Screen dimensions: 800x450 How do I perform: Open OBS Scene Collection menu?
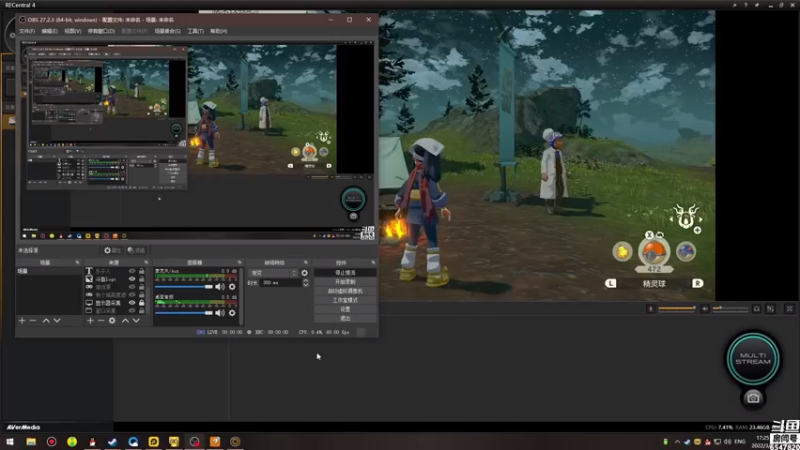coord(167,31)
